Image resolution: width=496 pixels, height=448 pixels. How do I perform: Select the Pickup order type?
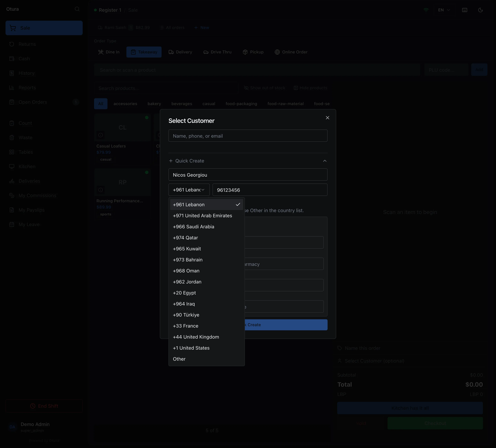point(253,52)
